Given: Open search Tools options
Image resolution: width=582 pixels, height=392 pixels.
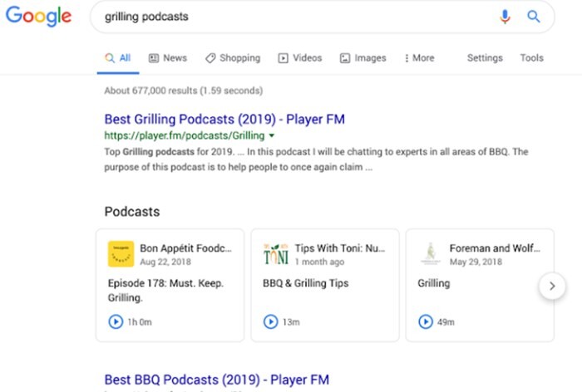Looking at the screenshot, I should 531,58.
